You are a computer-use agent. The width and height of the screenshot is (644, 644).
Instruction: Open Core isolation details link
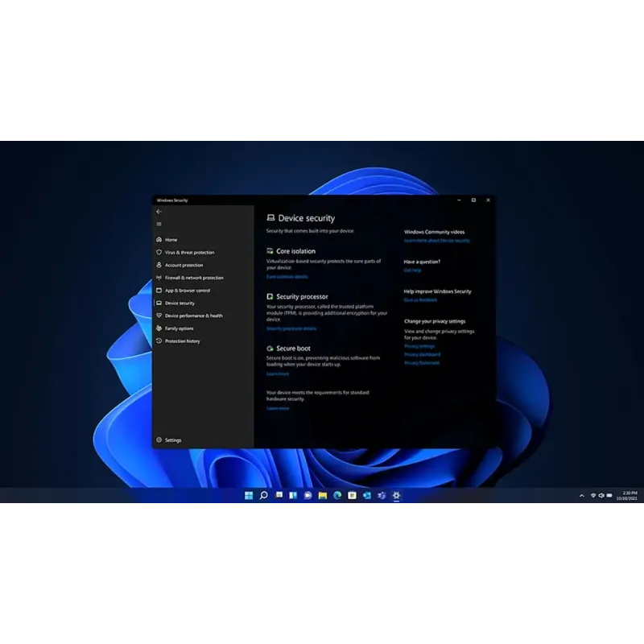[x=287, y=277]
